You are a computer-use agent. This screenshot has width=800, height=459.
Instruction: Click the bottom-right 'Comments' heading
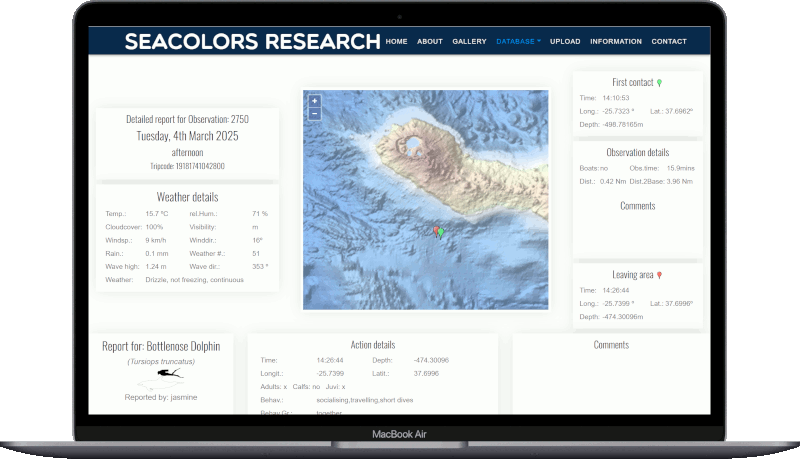pos(611,345)
